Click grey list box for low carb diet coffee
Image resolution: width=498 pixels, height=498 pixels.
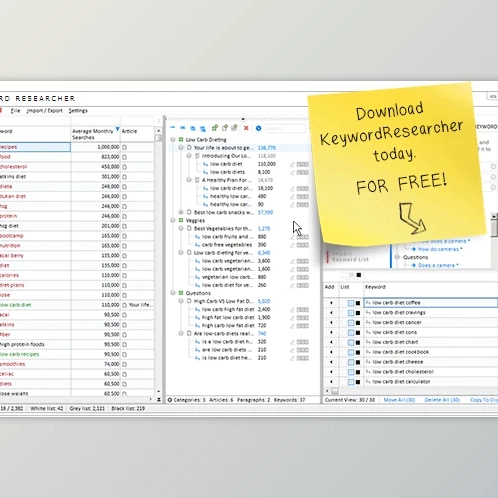tap(351, 303)
